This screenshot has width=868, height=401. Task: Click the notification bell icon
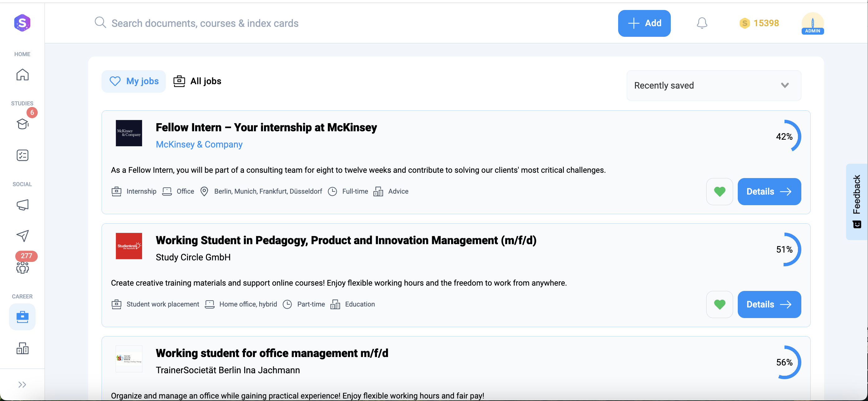[702, 23]
